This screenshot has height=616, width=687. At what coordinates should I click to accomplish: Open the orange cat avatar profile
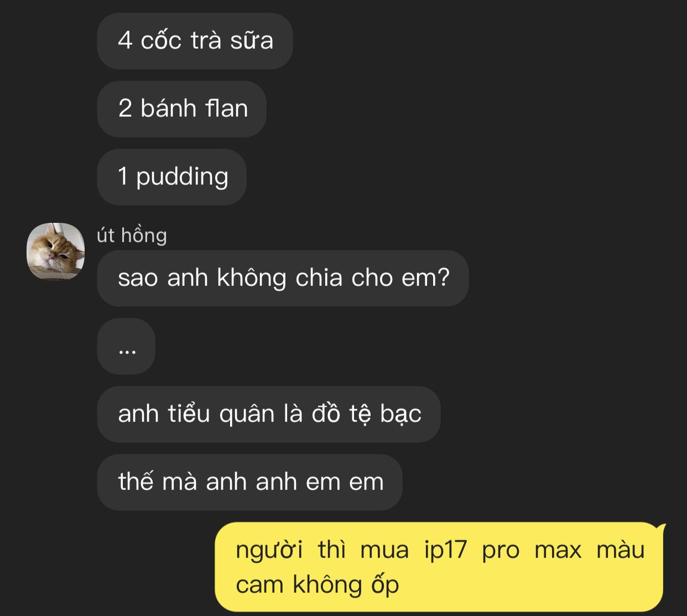[56, 251]
